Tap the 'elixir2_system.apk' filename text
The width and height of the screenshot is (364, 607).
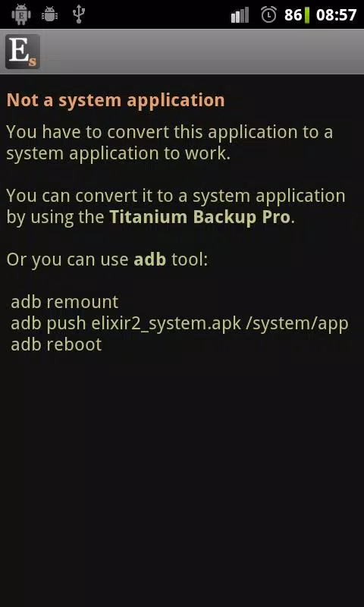(x=168, y=324)
